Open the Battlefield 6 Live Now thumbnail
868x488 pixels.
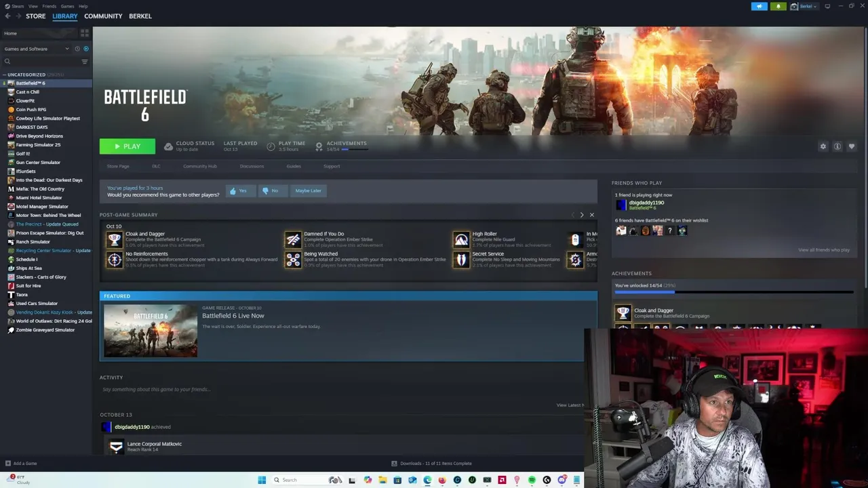tap(151, 331)
